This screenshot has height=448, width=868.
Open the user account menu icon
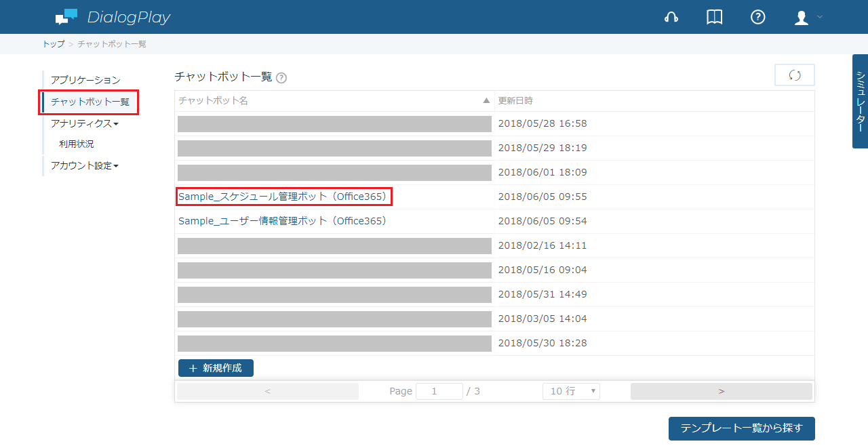802,18
